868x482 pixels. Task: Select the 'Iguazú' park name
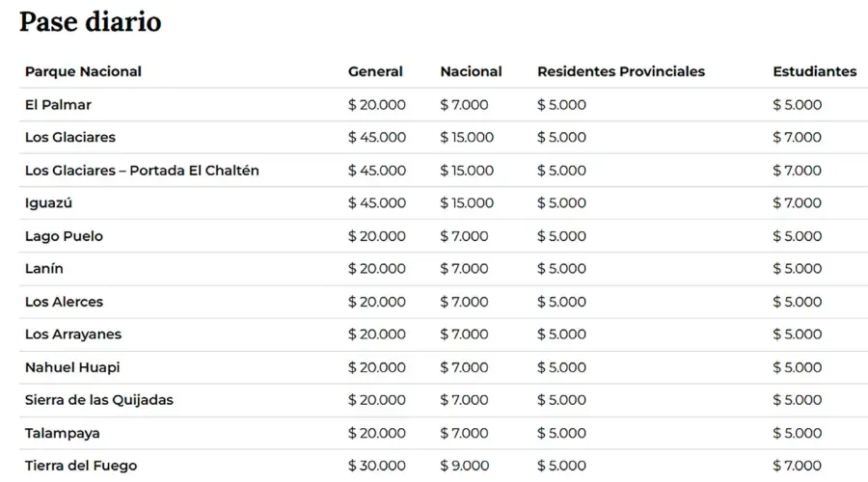click(x=49, y=203)
